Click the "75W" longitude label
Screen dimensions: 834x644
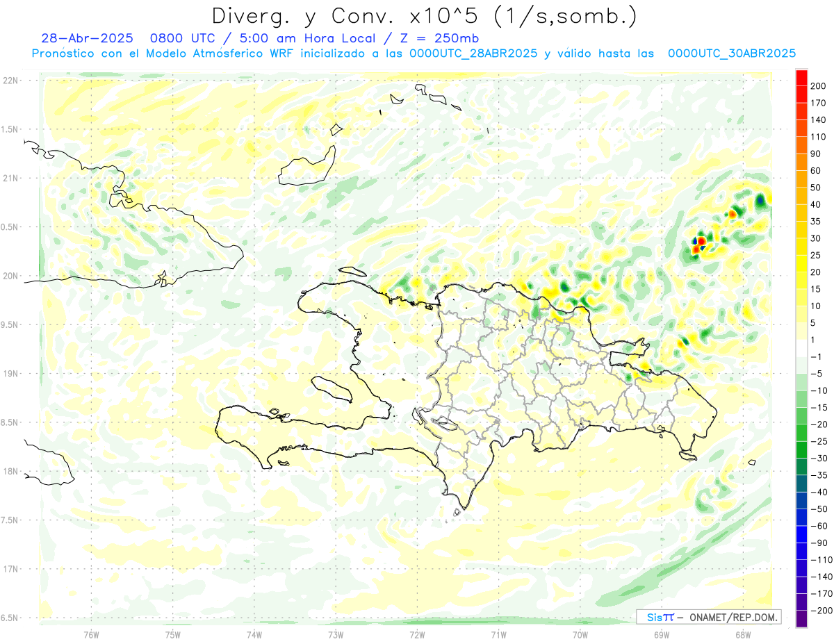[173, 634]
